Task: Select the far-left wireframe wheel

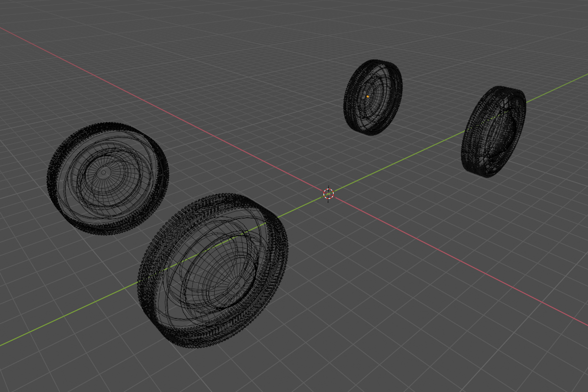Action: point(108,179)
